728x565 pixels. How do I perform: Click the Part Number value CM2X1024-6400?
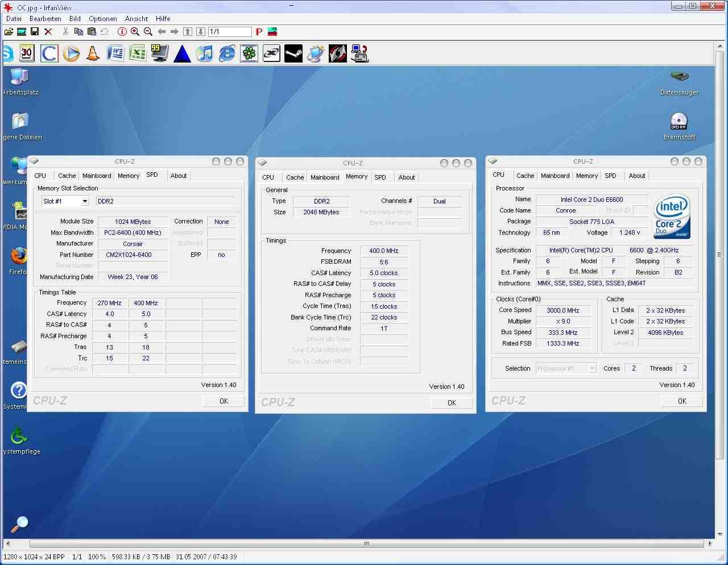coord(133,255)
